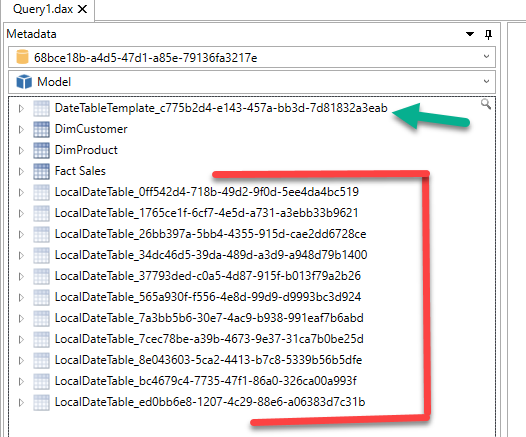Click table icon for LocalDateTable_8e043603
Screen dimensions: 526x437
point(42,361)
